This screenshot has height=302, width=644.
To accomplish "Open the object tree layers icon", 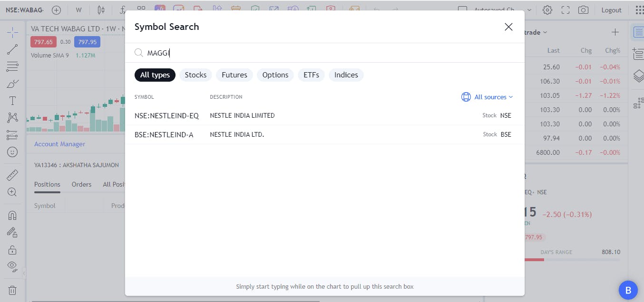I will click(x=638, y=76).
